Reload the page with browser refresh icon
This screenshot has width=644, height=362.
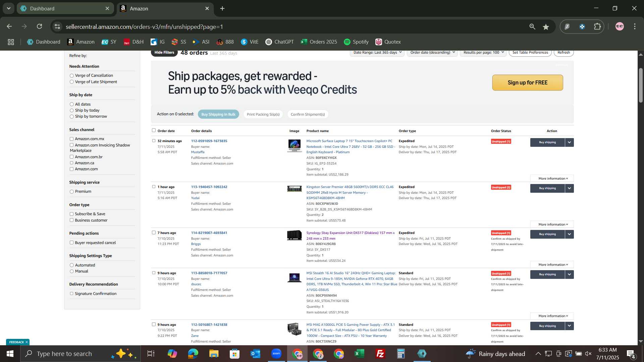[40, 26]
